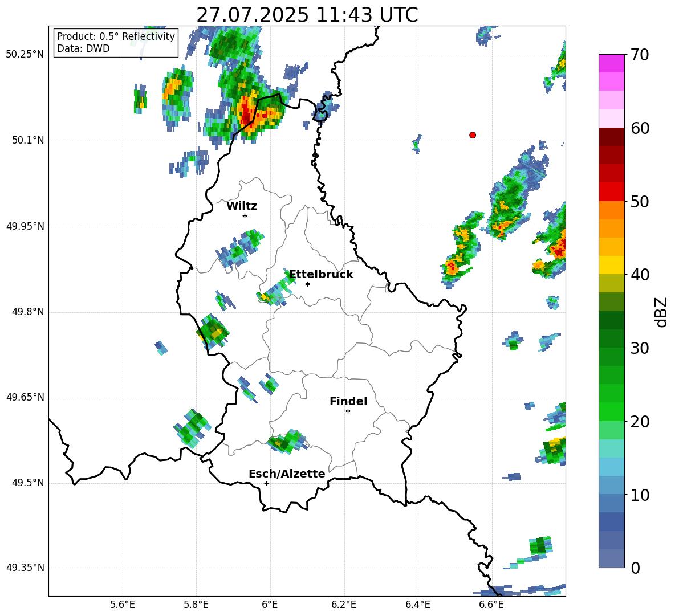Click the 40 colorbar tick label
675x616 pixels.
pyautogui.click(x=640, y=275)
